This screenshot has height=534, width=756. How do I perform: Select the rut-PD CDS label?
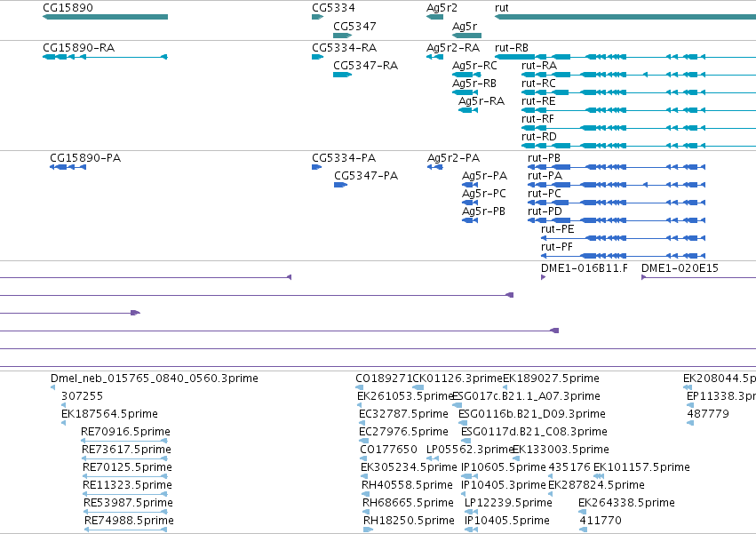click(545, 211)
